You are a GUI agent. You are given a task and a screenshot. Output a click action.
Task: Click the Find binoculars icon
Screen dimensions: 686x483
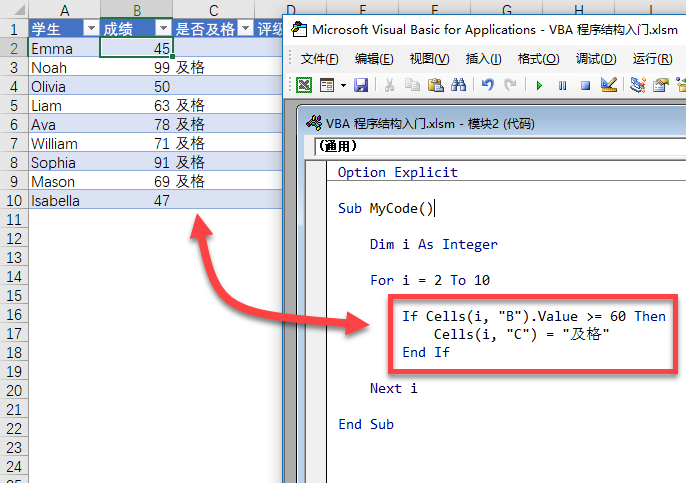pyautogui.click(x=458, y=86)
